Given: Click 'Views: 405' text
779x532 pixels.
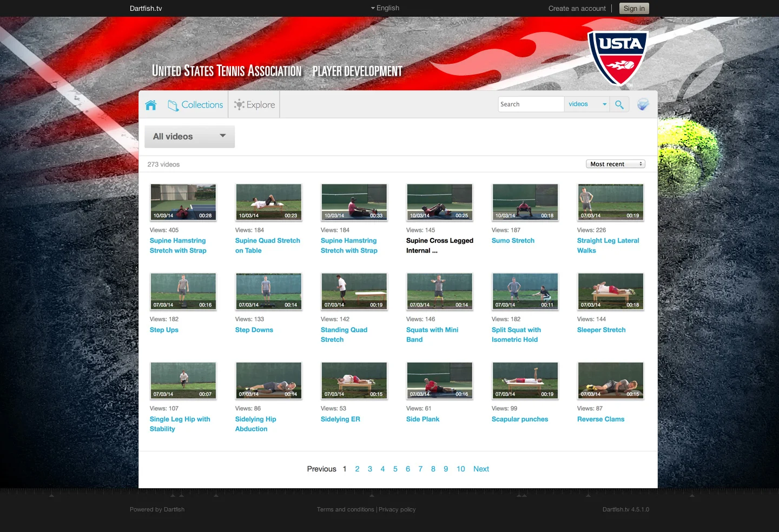Looking at the screenshot, I should [x=164, y=230].
